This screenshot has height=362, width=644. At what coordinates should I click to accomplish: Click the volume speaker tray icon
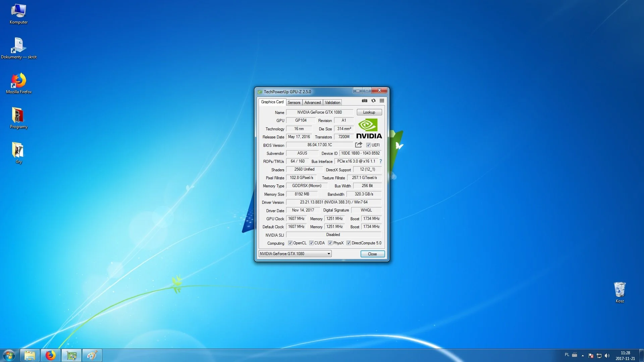(x=607, y=356)
